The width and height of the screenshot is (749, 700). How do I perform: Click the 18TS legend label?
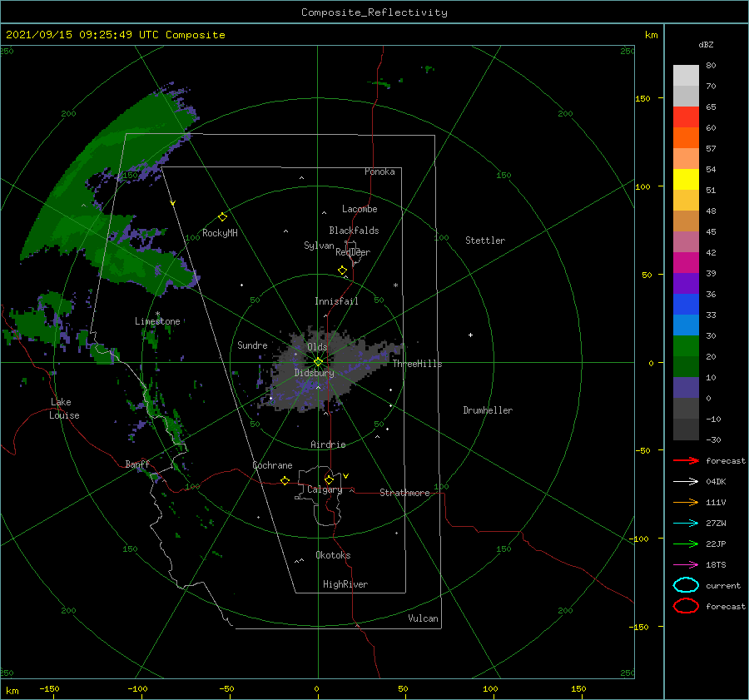click(x=716, y=565)
